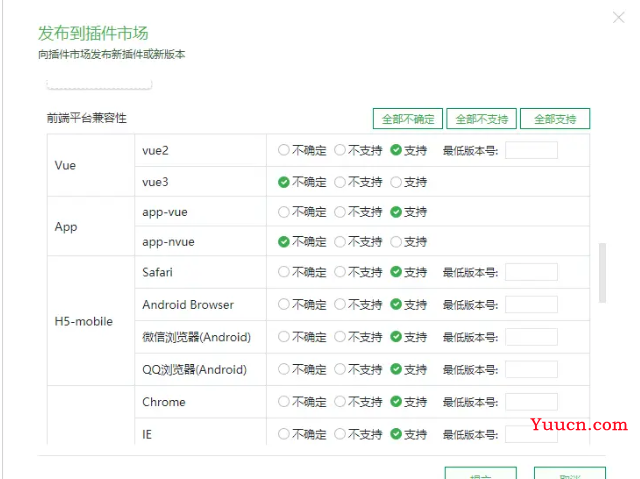Select 不支持 for vue3
The width and height of the screenshot is (640, 479).
coord(340,182)
